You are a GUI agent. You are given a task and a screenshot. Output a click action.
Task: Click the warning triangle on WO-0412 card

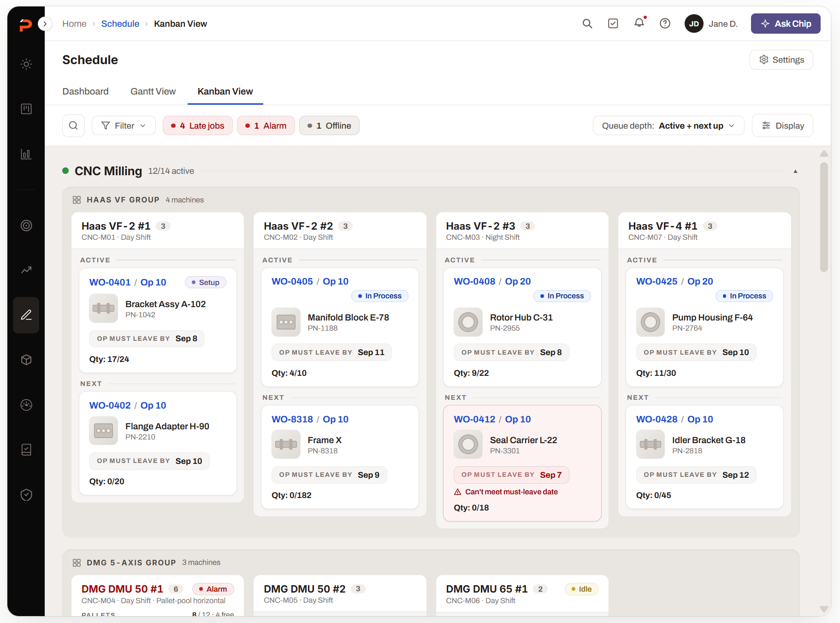click(x=458, y=492)
